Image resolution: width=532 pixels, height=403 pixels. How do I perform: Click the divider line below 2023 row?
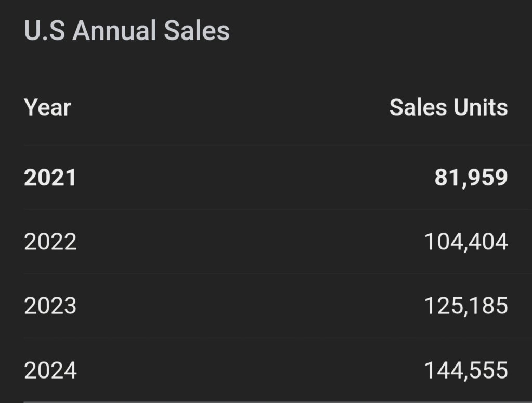click(x=278, y=338)
